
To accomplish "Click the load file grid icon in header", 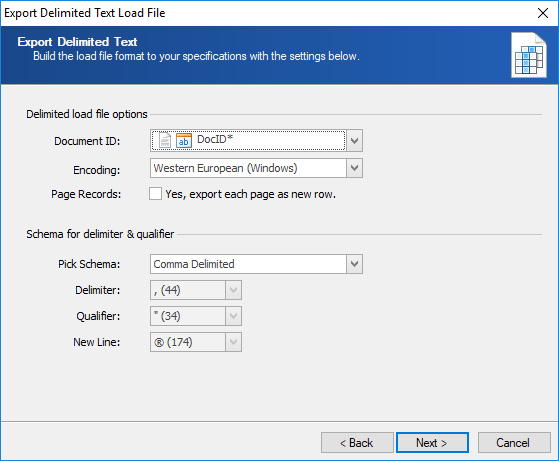I will [x=529, y=55].
